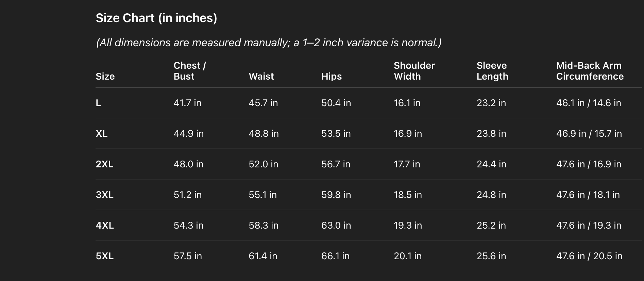Image resolution: width=644 pixels, height=281 pixels.
Task: Select the 4XL size row label
Action: tap(105, 225)
